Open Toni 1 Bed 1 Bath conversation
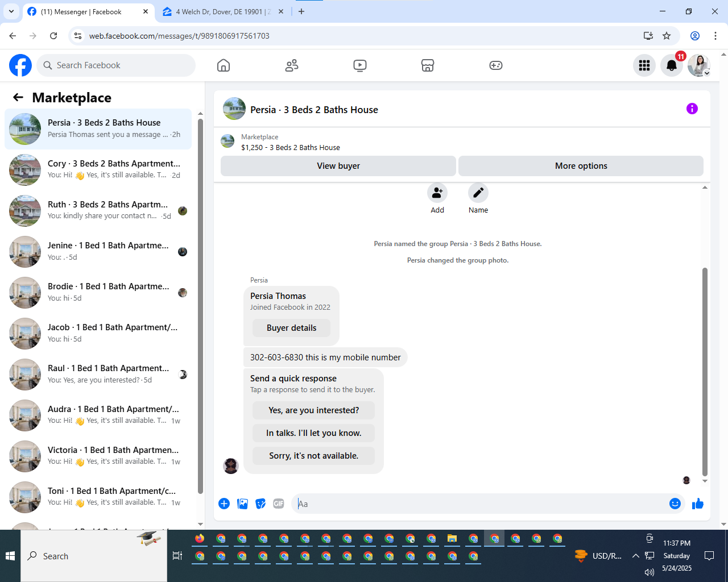 pos(98,497)
